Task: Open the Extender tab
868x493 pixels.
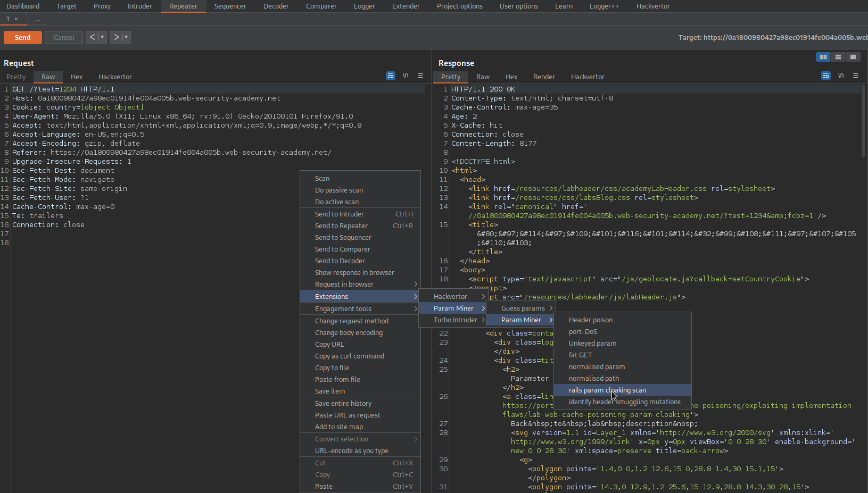Action: (406, 6)
